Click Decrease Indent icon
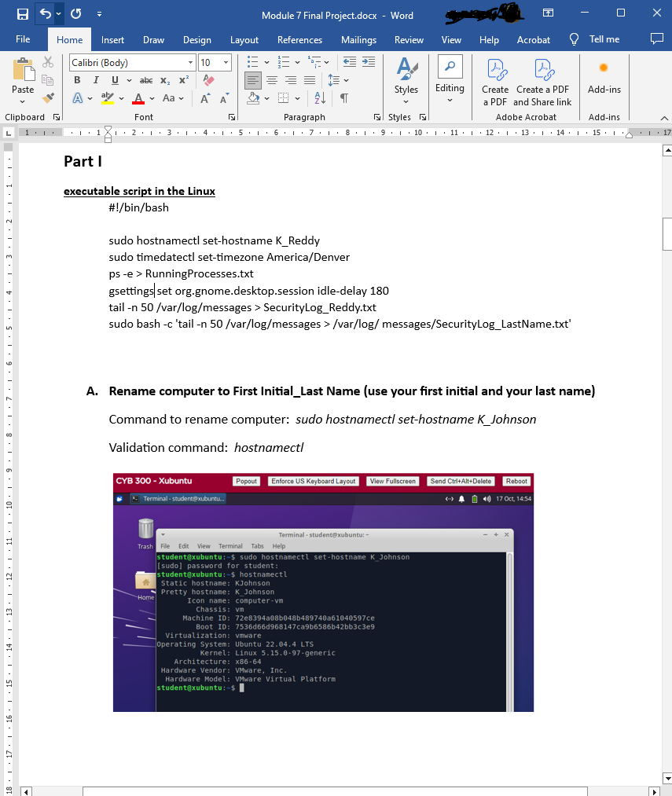The image size is (672, 796). [350, 62]
